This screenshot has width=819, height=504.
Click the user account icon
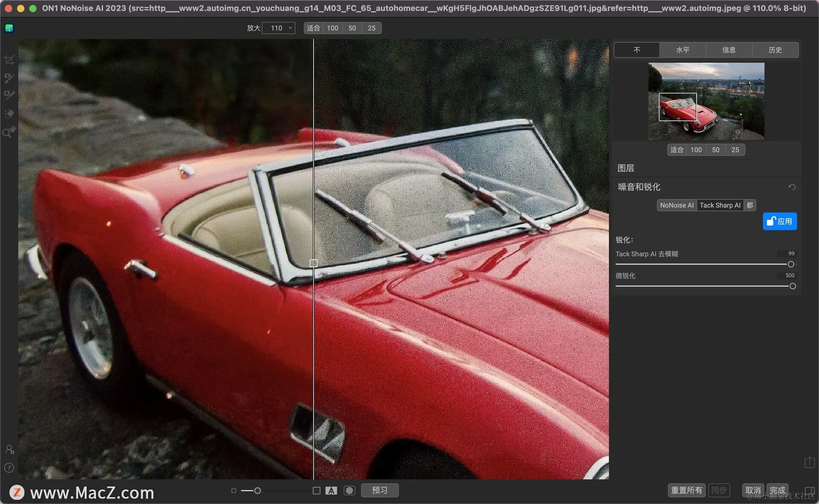pos(9,449)
